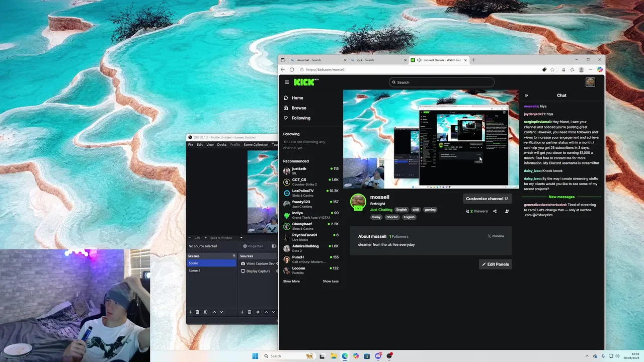
Task: Open the OBS File menu
Action: pyautogui.click(x=191, y=144)
